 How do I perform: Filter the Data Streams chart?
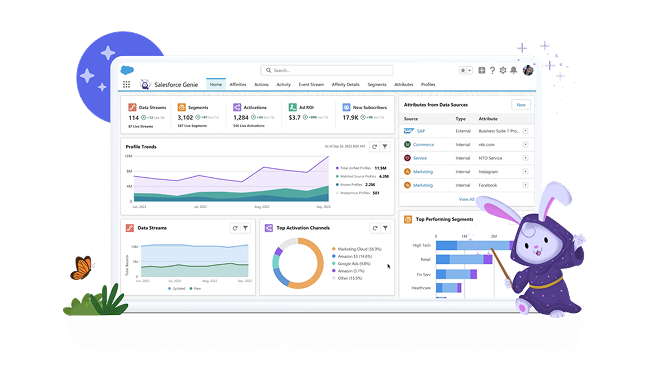click(245, 228)
